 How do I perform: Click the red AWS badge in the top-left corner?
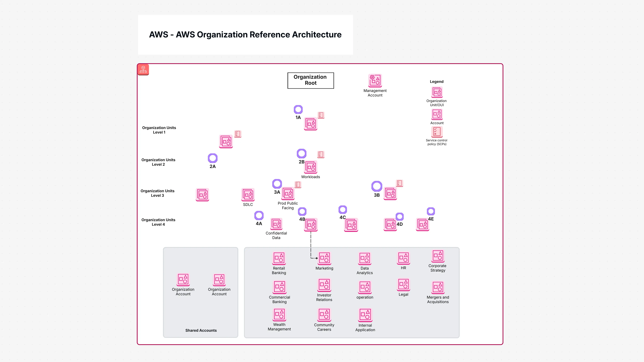coord(143,69)
